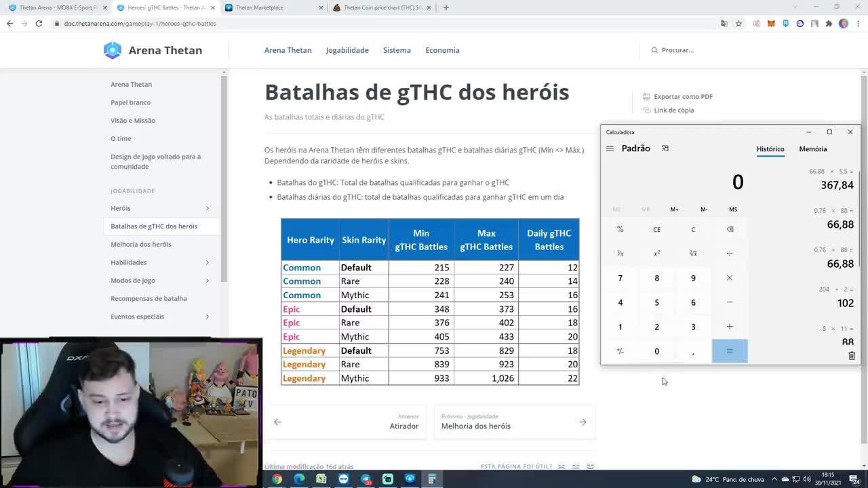Click the Calculator square root key
This screenshot has width=868, height=488.
[x=693, y=253]
